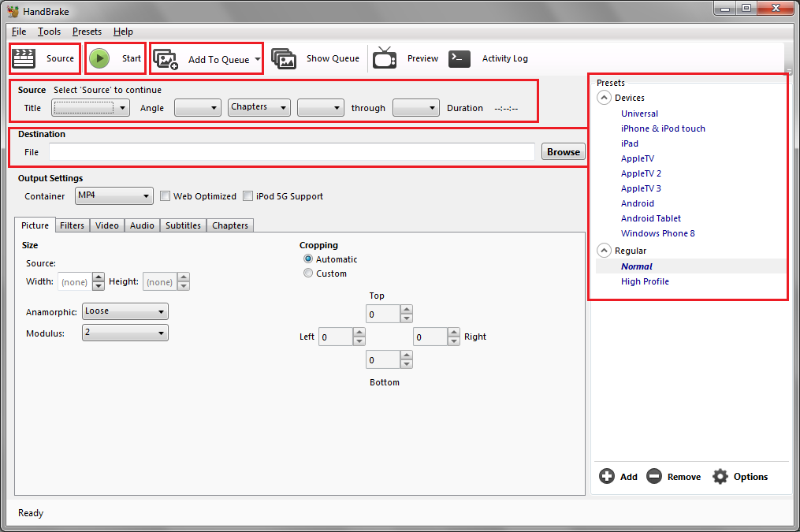800x532 pixels.
Task: Click the destination File input field
Action: click(x=292, y=152)
